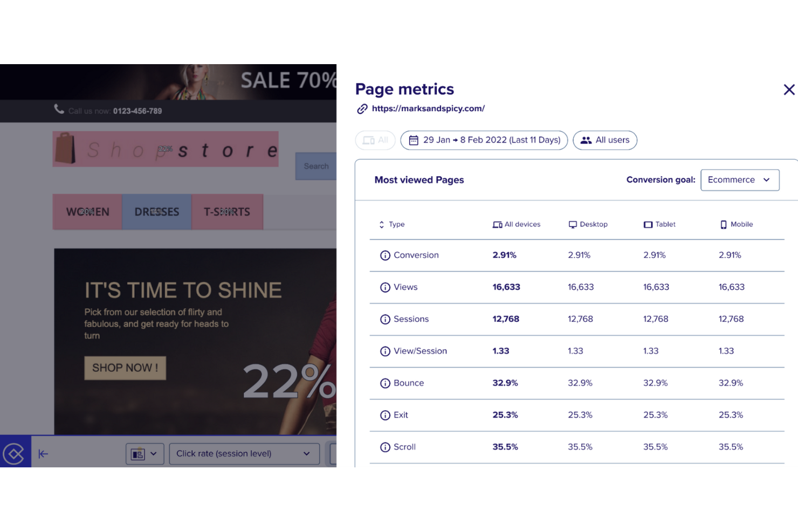The image size is (798, 532).
Task: Click the Contentsquare logo icon
Action: tap(14, 454)
